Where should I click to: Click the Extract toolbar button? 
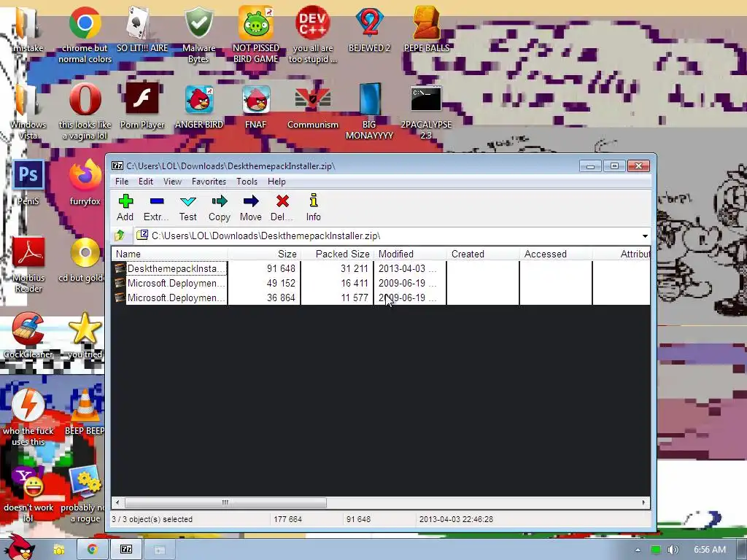[x=156, y=208]
